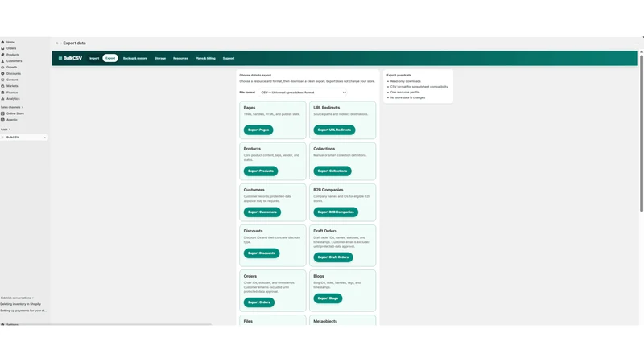Open the Backup & restore tab
This screenshot has height=362, width=644.
pyautogui.click(x=135, y=58)
